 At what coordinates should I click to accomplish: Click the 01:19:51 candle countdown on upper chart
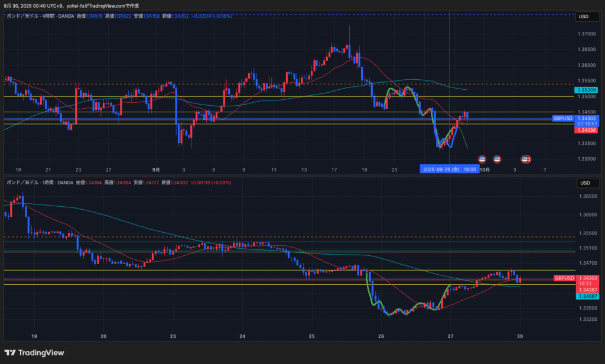click(587, 124)
